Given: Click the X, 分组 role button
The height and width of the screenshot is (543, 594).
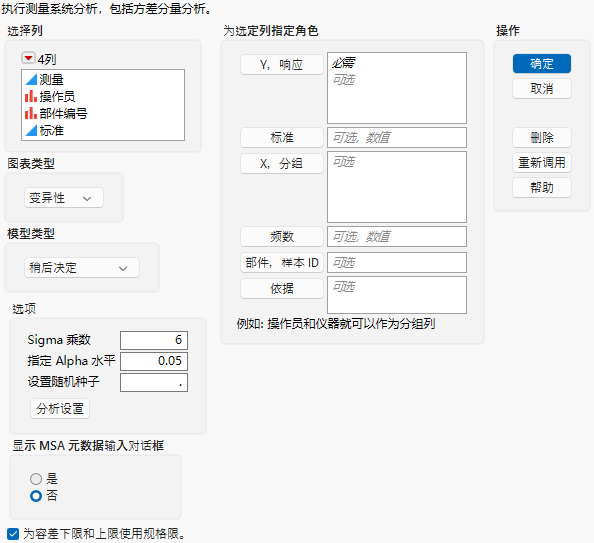Looking at the screenshot, I should 281,163.
